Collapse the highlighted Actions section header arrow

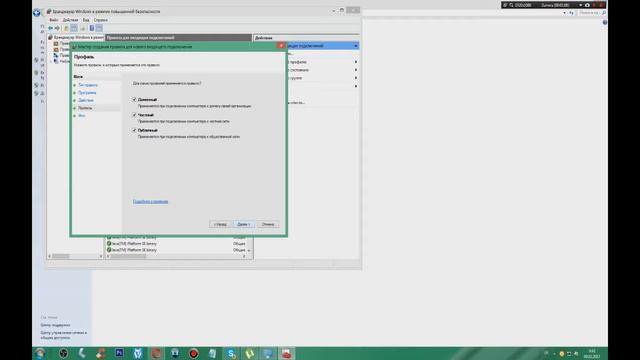click(356, 46)
